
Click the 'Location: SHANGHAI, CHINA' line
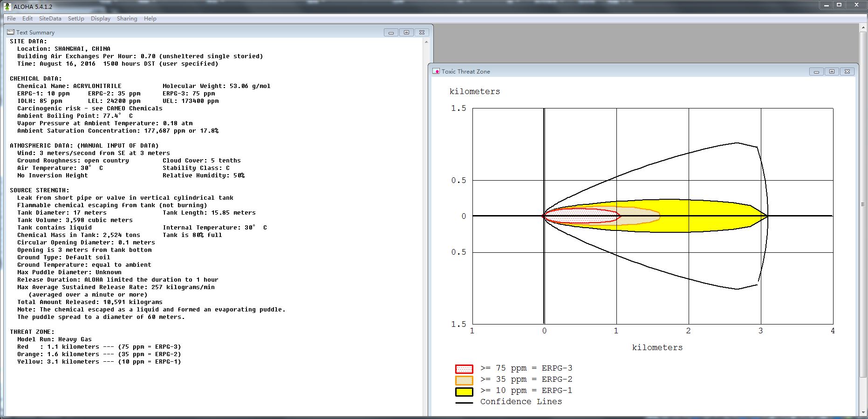[64, 49]
